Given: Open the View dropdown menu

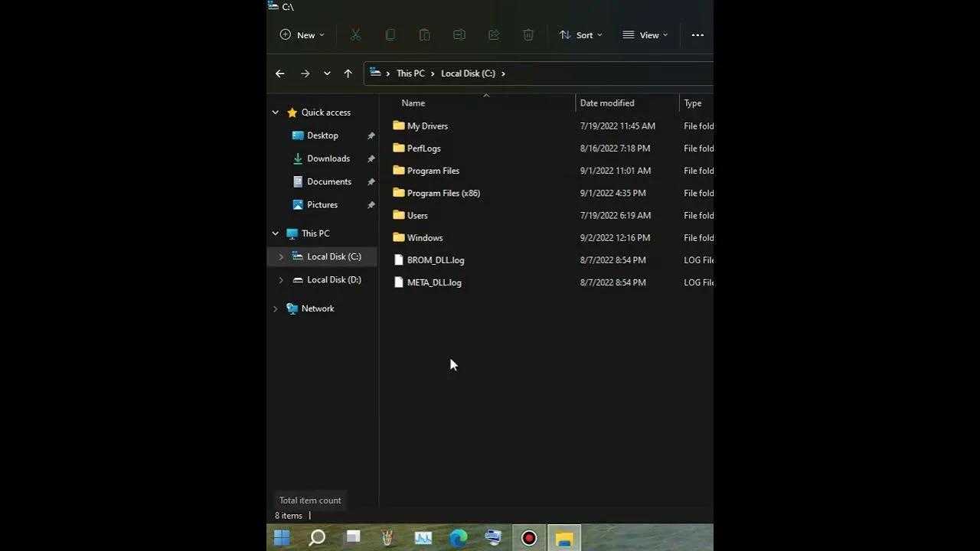Looking at the screenshot, I should (x=645, y=34).
